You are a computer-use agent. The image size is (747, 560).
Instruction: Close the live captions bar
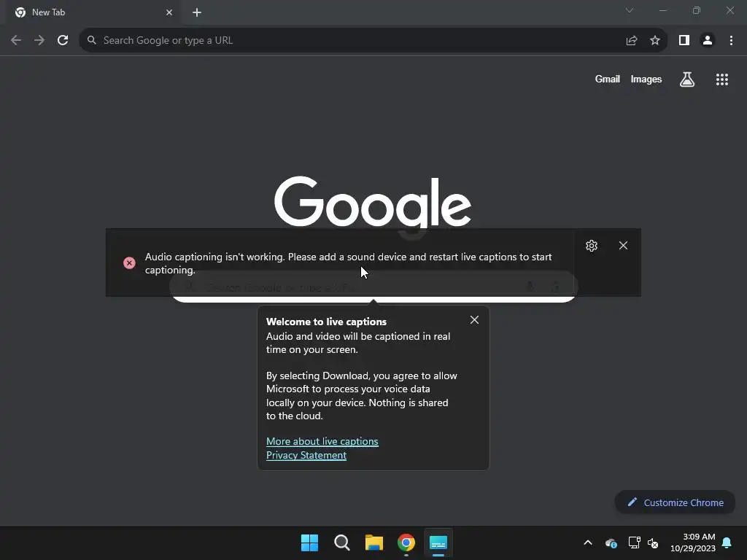[x=623, y=245]
